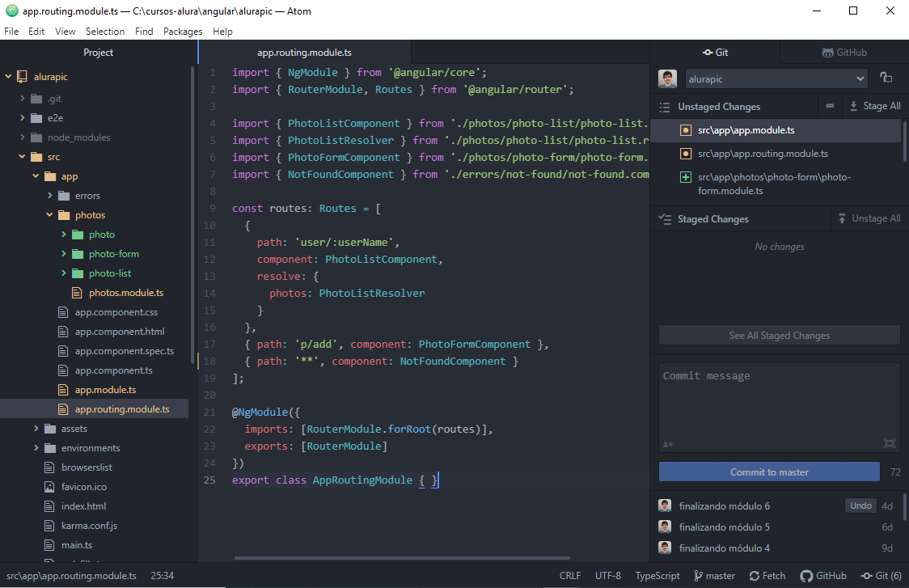Click line number 18 in gutter
This screenshot has width=909, height=588.
[x=209, y=362]
